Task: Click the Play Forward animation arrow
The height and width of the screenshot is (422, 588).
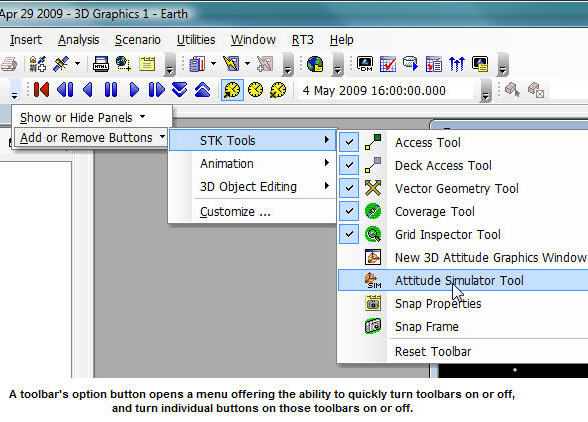Action: (x=134, y=90)
